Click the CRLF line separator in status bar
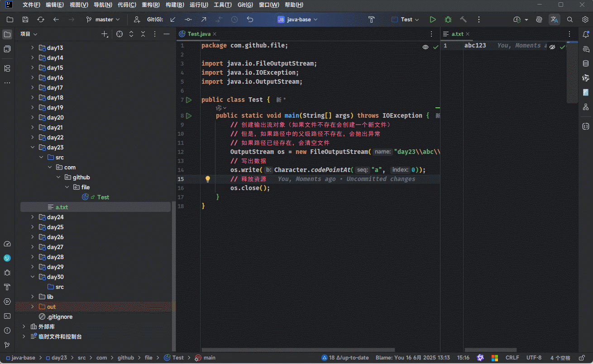Image resolution: width=593 pixels, height=364 pixels. [x=512, y=358]
